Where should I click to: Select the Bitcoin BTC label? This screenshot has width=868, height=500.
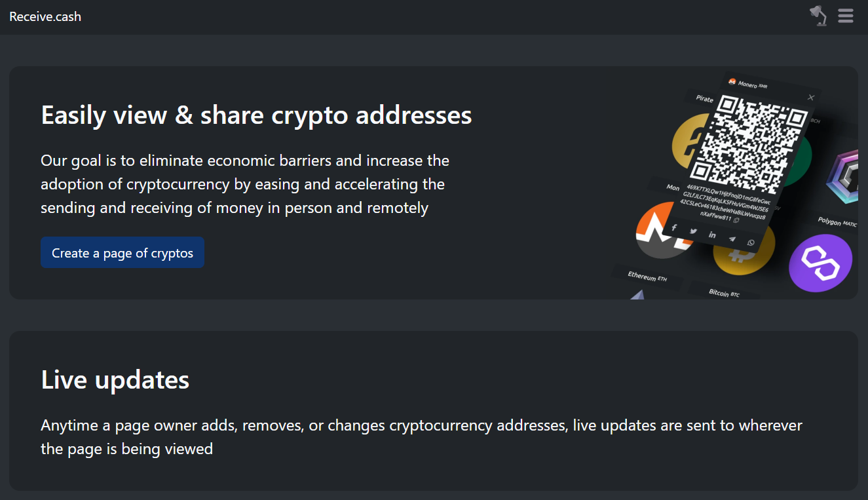724,294
